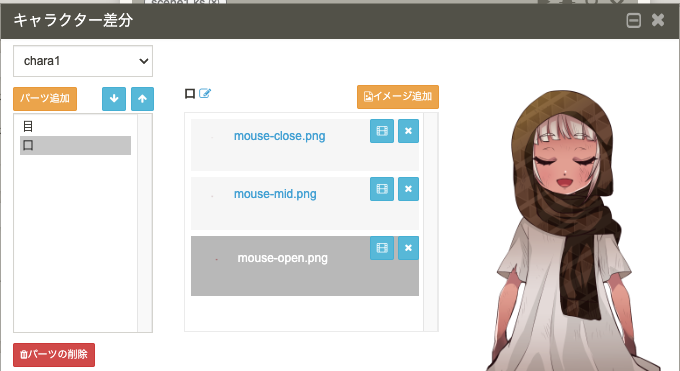Minimize the キャラクター差分 dialog
The width and height of the screenshot is (680, 371).
tap(634, 20)
